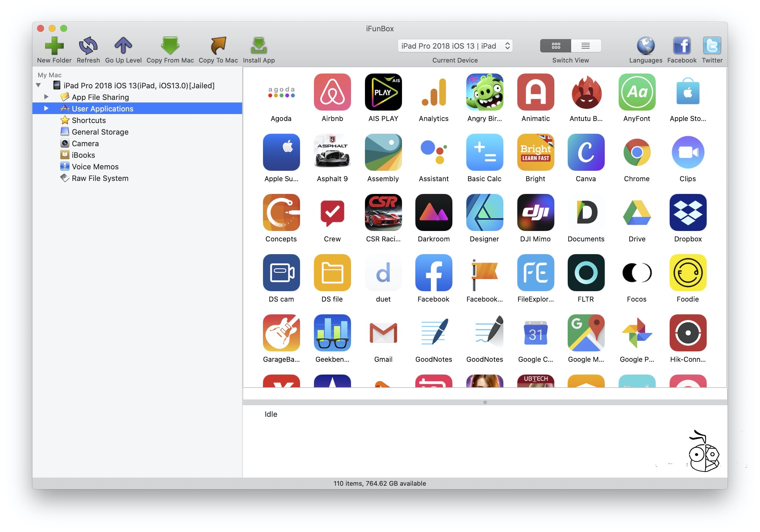The width and height of the screenshot is (760, 532).
Task: Click the Copy From Mac icon
Action: [x=170, y=46]
